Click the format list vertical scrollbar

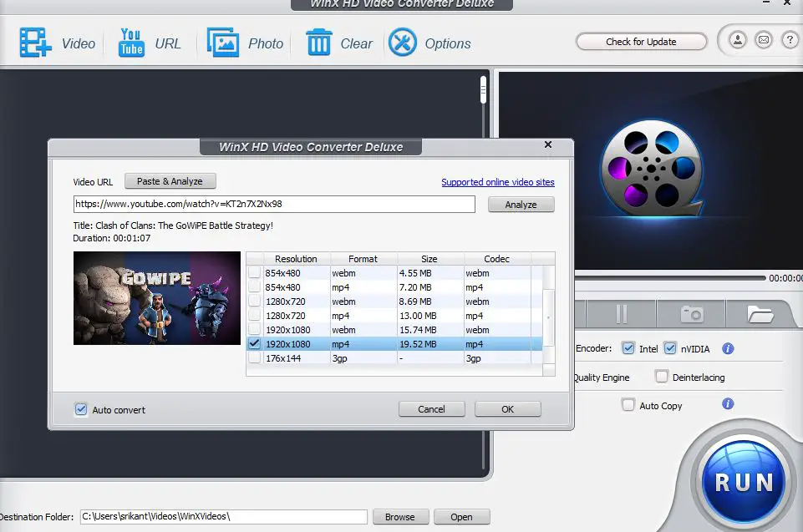click(548, 317)
